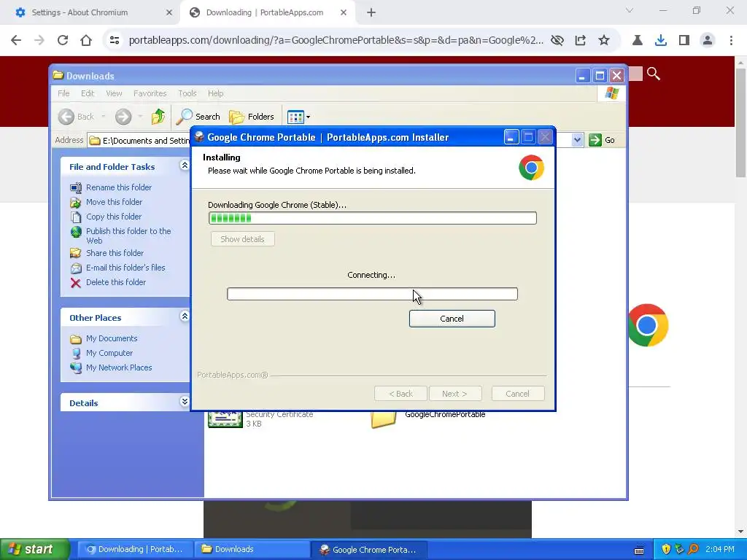Click the Connecting download progress bar
This screenshot has height=560, width=747.
pos(372,294)
